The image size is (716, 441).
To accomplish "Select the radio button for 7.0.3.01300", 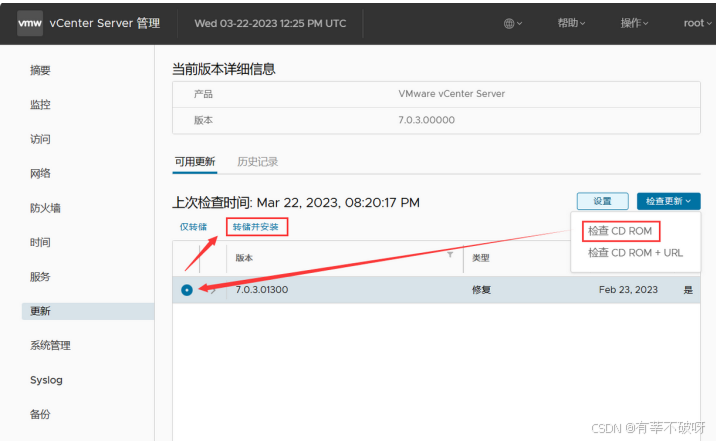I will (x=187, y=290).
